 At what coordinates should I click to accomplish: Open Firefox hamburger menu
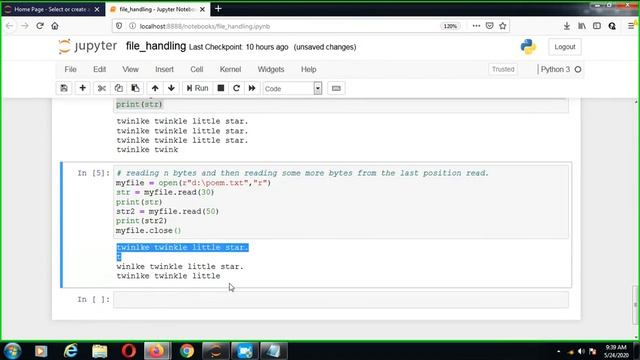pyautogui.click(x=631, y=26)
